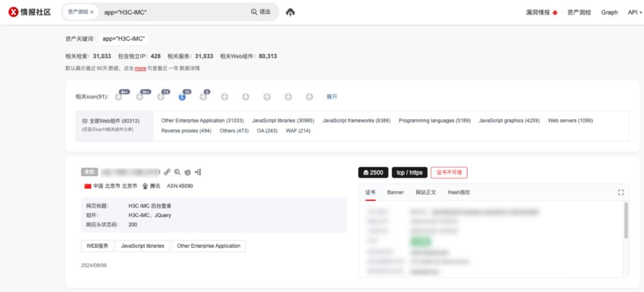
Task: Click the blurred IP address of the result
Action: click(x=130, y=172)
